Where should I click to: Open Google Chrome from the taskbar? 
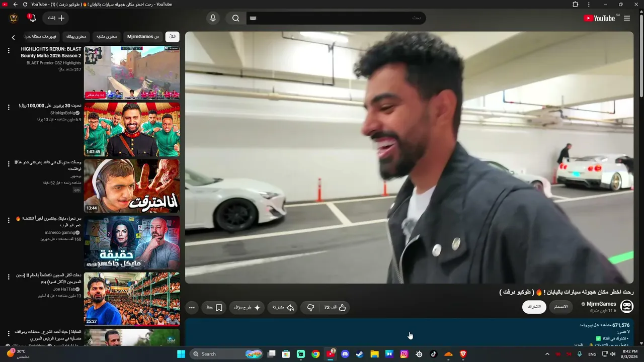coord(315,354)
